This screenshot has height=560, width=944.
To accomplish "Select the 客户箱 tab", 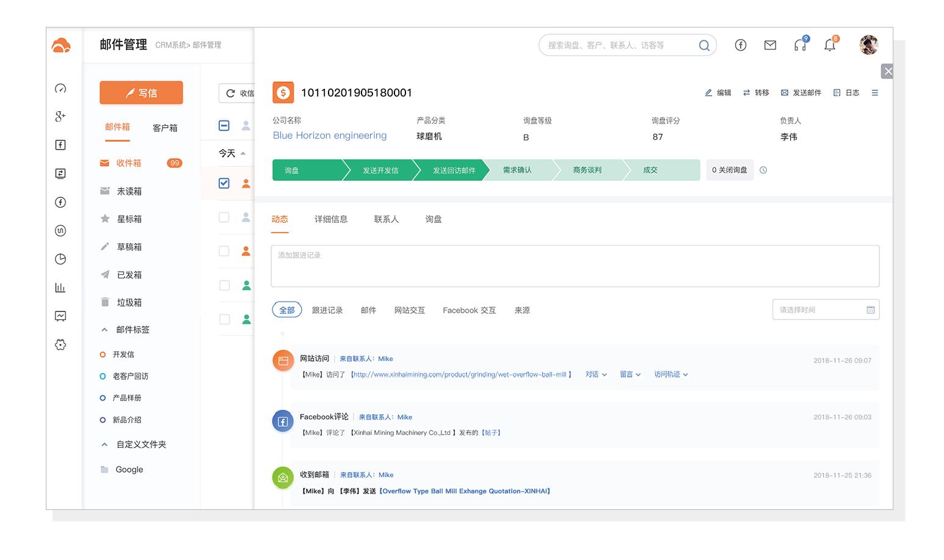I will 165,128.
